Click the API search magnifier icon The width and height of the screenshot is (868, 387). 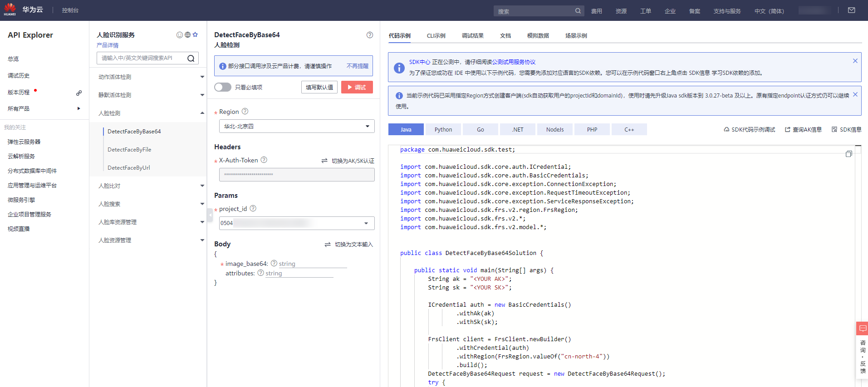[191, 58]
